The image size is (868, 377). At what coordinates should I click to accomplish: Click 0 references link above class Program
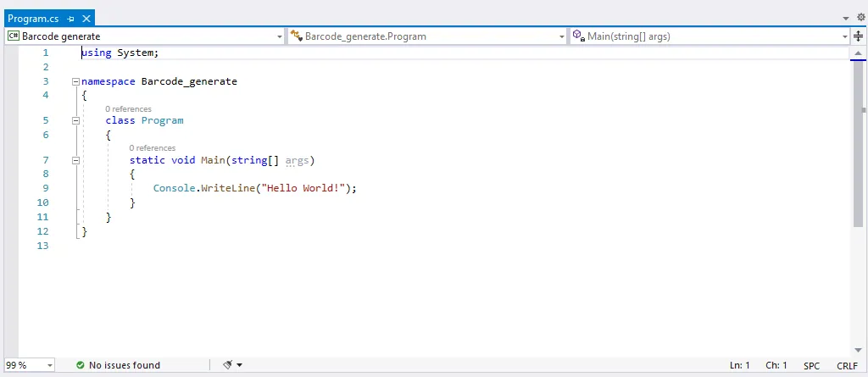tap(128, 108)
